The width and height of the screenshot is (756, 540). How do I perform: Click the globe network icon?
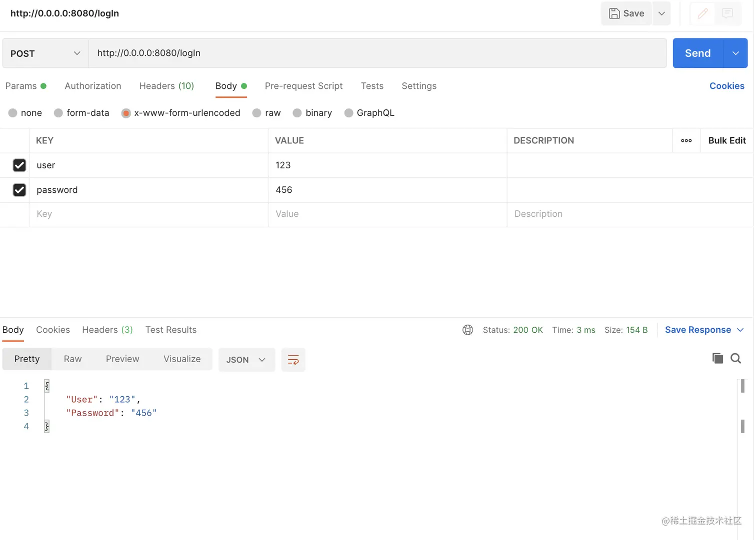(468, 330)
